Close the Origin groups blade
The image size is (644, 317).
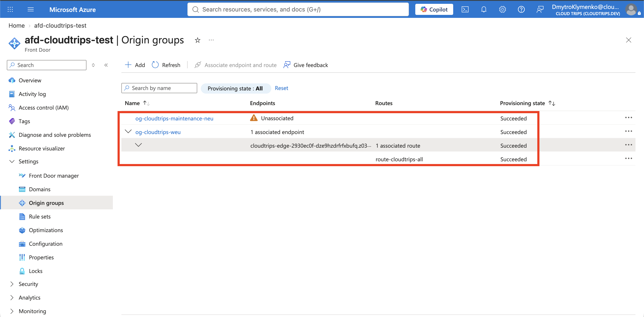pos(628,40)
